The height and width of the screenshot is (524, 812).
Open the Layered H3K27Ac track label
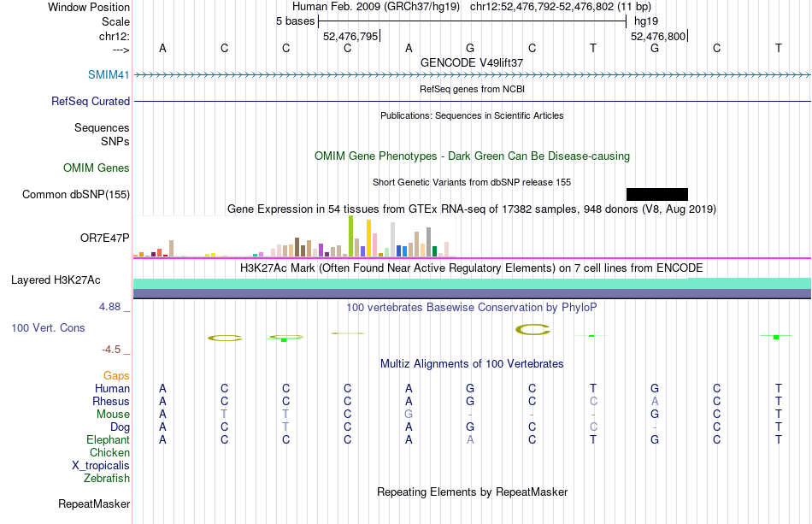coord(56,280)
